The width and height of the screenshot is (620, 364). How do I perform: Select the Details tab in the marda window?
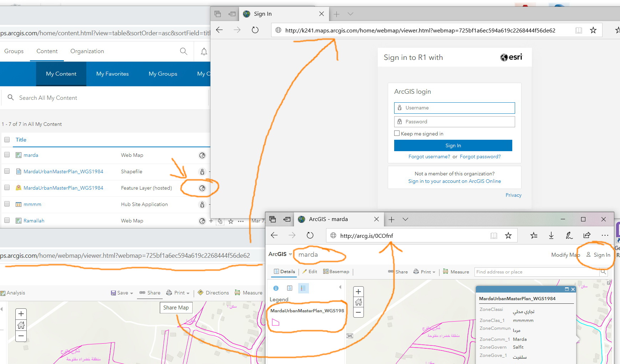click(x=285, y=272)
